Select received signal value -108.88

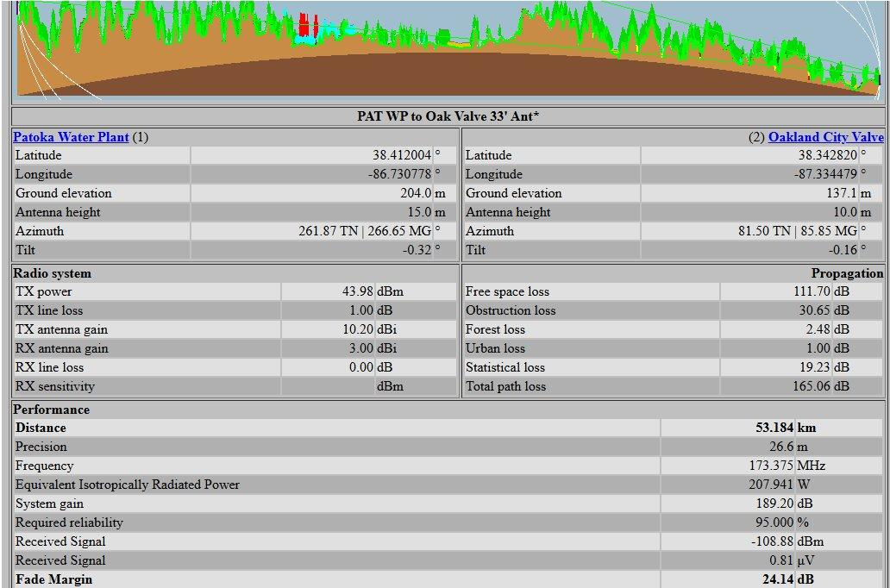[772, 541]
